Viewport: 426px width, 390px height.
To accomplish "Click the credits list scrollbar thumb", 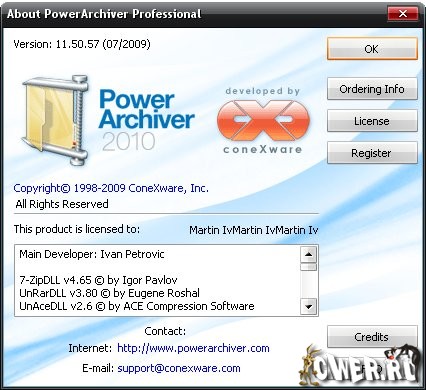I will [x=308, y=267].
